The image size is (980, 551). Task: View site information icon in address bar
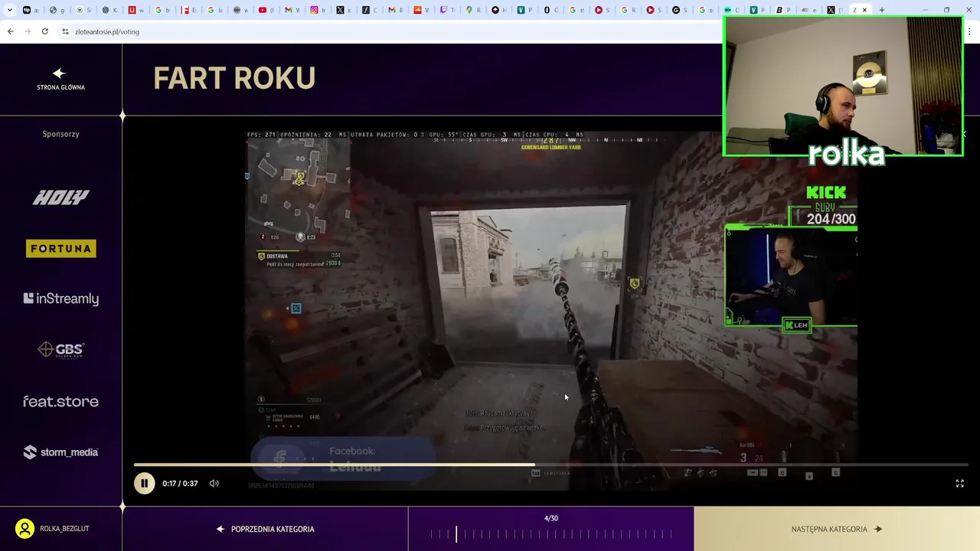65,31
